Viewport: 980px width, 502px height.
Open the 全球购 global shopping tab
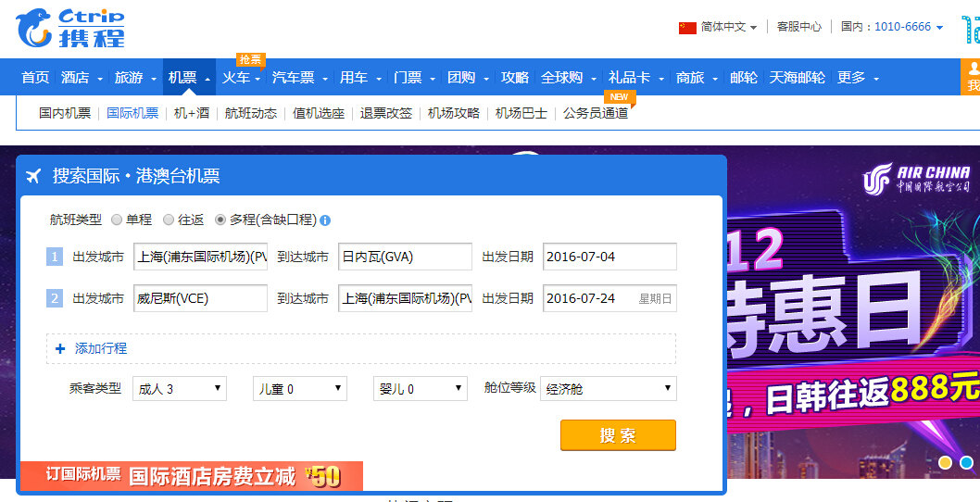pos(562,78)
